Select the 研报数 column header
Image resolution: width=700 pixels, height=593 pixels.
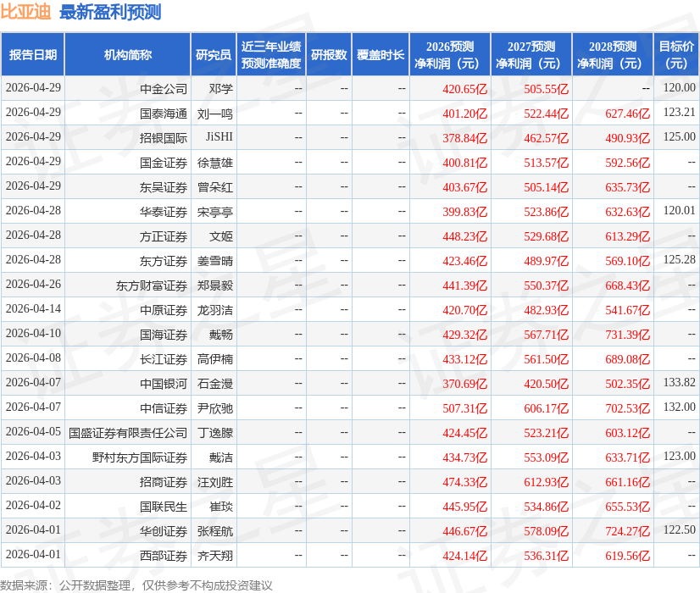point(329,54)
